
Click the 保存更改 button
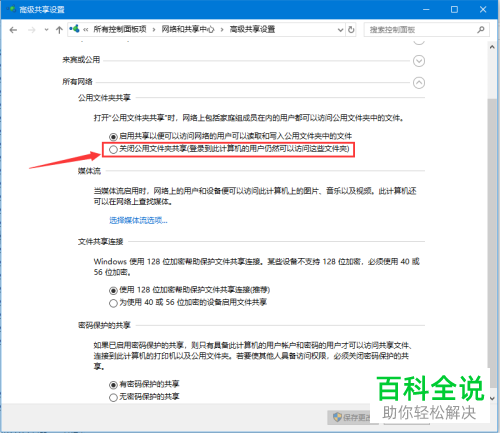(353, 417)
